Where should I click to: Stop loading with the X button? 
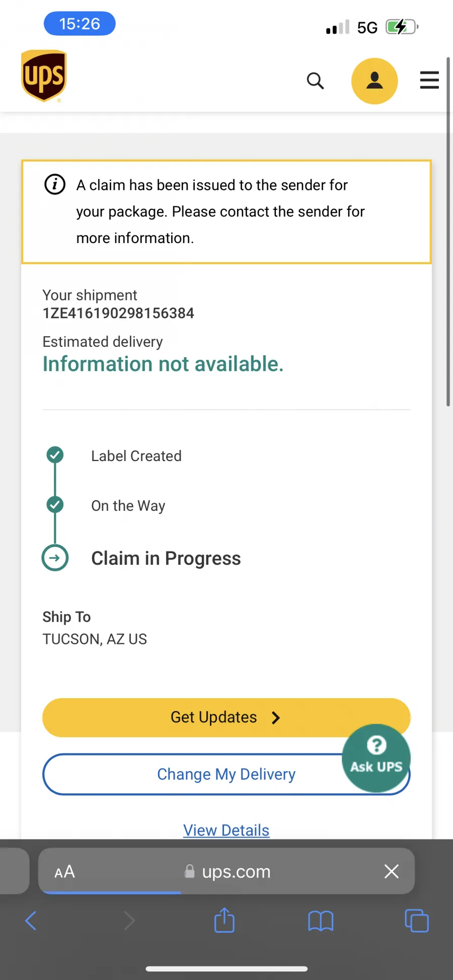click(x=392, y=871)
